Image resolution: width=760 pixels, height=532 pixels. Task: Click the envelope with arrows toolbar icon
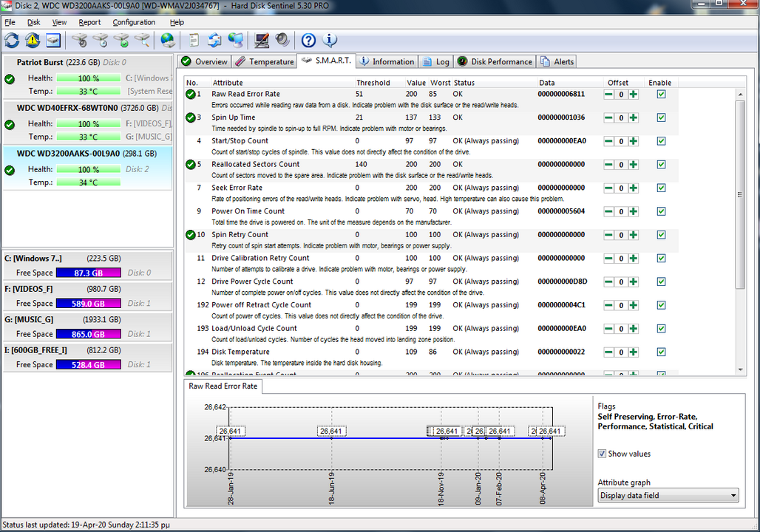214,40
